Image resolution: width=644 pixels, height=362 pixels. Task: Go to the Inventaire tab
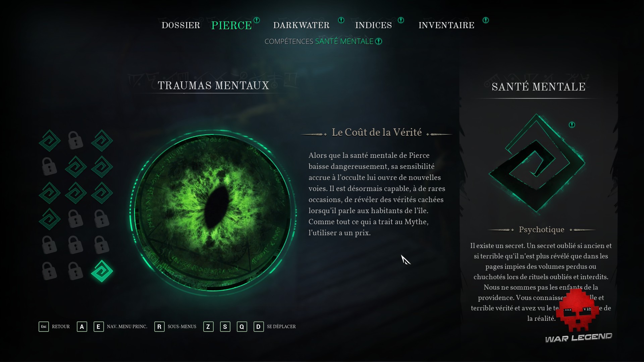(x=446, y=25)
